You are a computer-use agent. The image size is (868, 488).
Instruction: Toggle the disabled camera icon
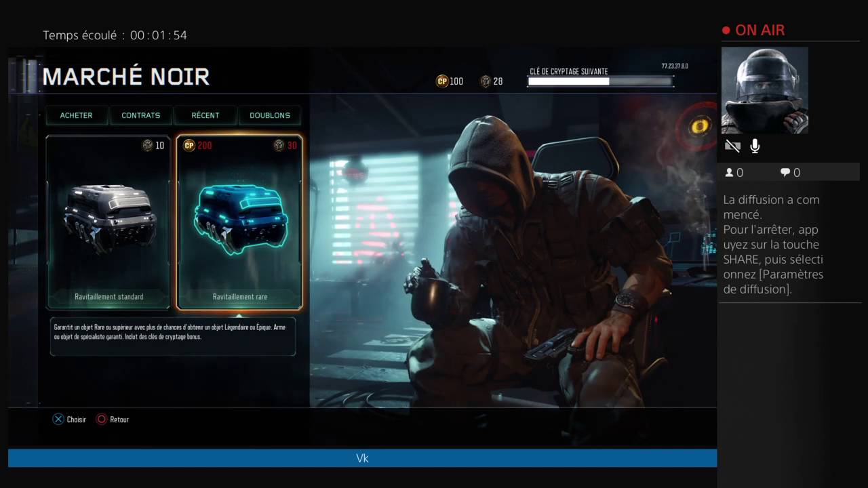(x=732, y=146)
